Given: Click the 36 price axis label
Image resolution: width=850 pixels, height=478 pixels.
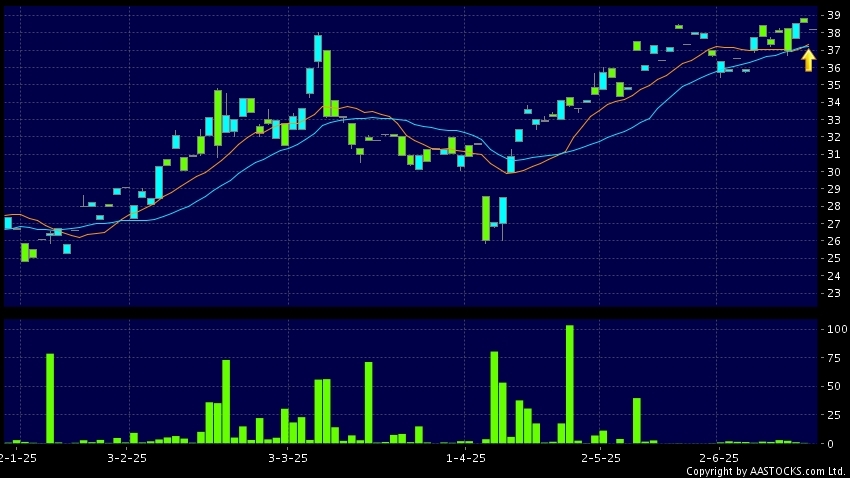Looking at the screenshot, I should pos(833,68).
